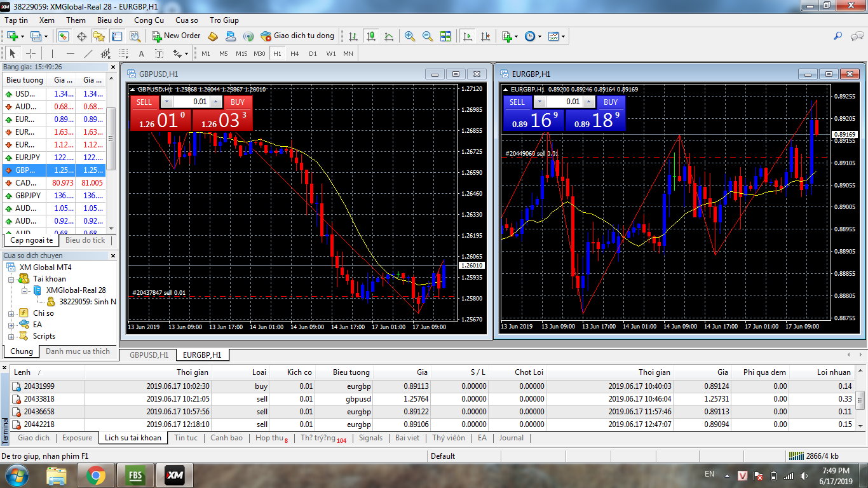Open the 'Tro Giup' menu
The height and width of the screenshot is (488, 868).
224,20
